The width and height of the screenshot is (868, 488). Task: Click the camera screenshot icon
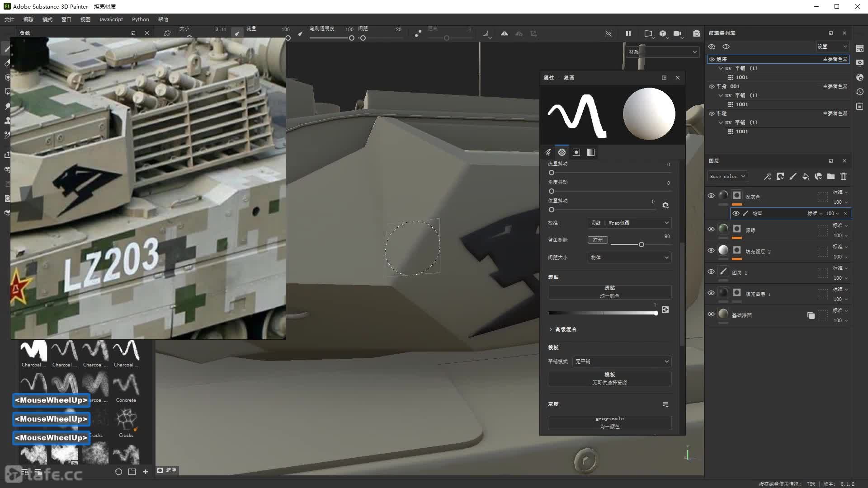click(x=696, y=33)
